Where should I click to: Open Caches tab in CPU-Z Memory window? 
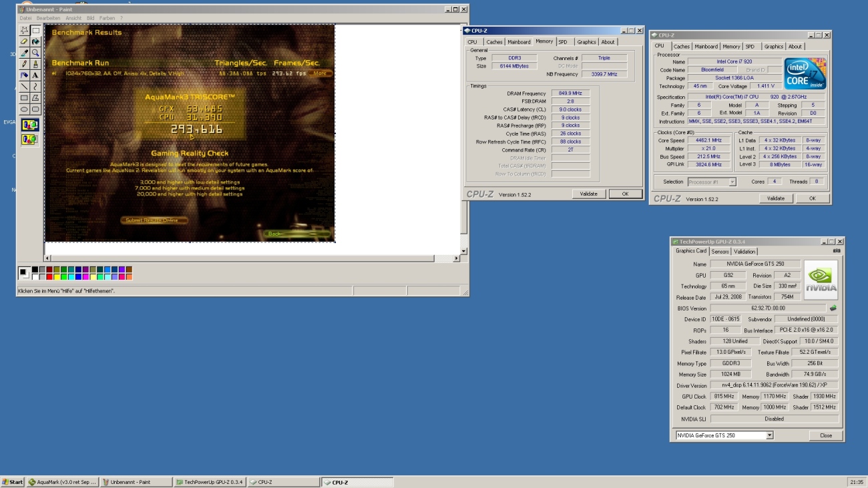tap(494, 42)
